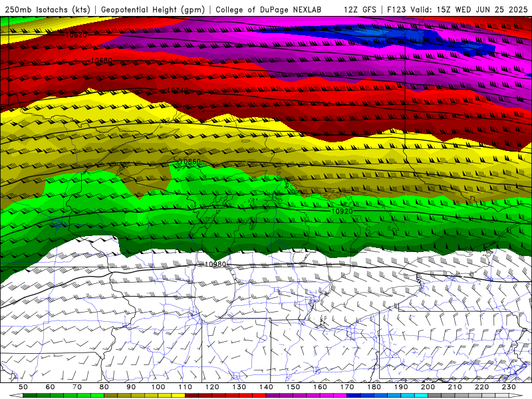Screen dimensions: 532x399
Task: Click the 220 value on the color scale
Action: click(x=481, y=387)
